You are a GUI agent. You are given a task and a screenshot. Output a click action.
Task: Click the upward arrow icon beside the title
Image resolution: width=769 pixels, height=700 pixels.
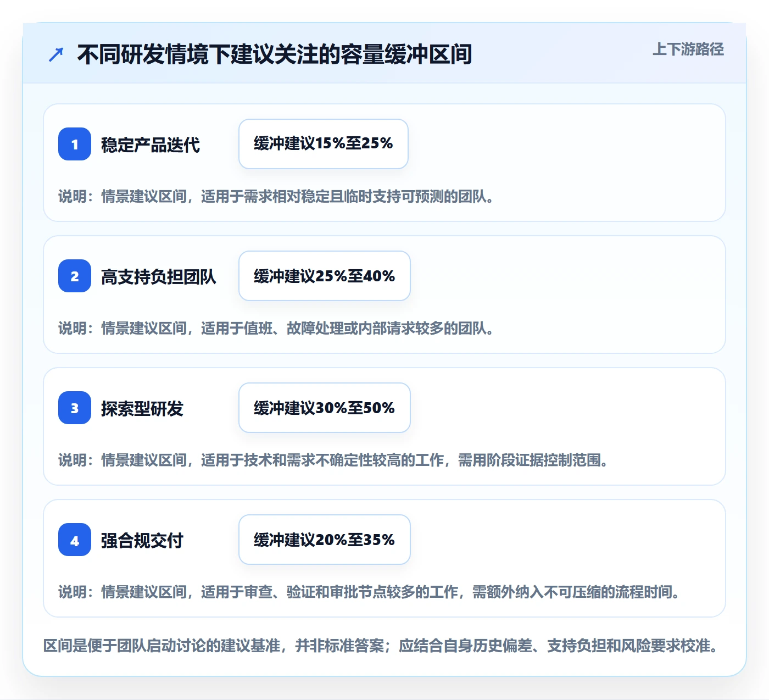tap(56, 54)
